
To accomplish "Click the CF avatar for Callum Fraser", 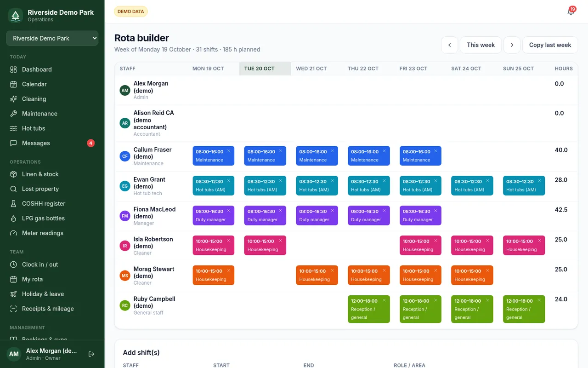I will [x=125, y=156].
